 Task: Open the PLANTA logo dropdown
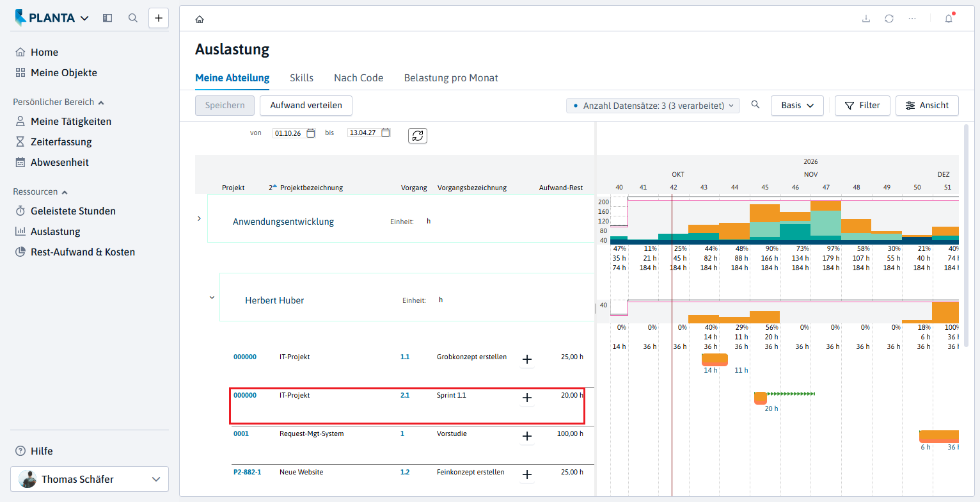coord(52,18)
